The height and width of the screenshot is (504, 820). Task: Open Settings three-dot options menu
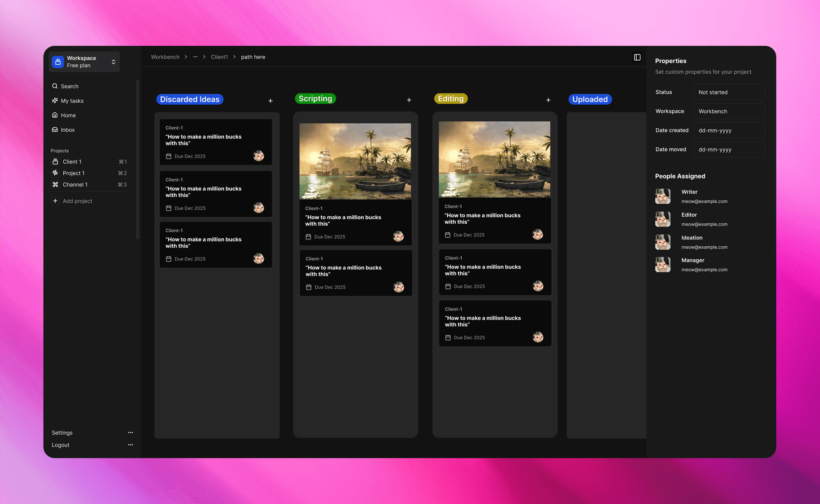[x=130, y=433]
